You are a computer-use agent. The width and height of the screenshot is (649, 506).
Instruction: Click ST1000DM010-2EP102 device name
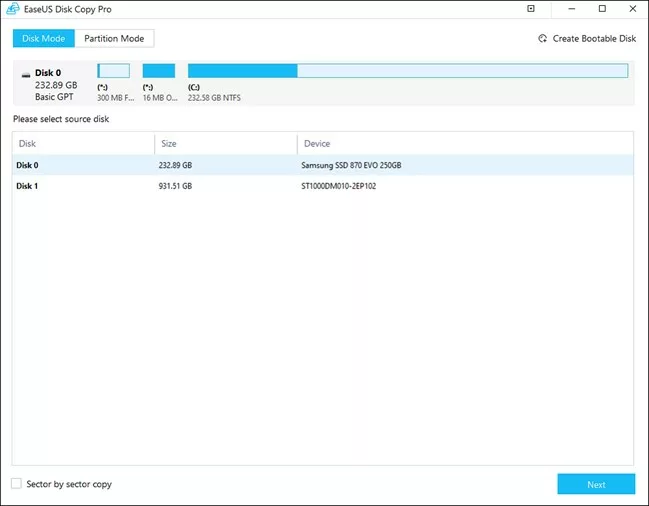pyautogui.click(x=339, y=186)
